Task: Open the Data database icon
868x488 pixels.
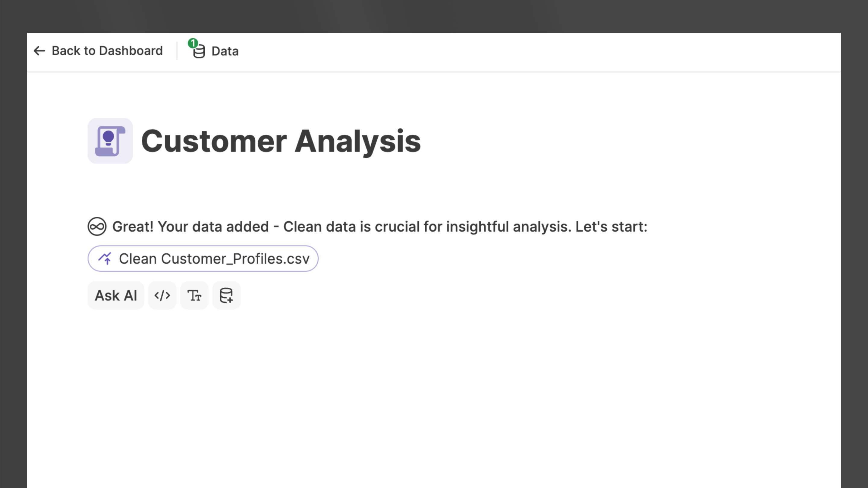Action: click(199, 52)
